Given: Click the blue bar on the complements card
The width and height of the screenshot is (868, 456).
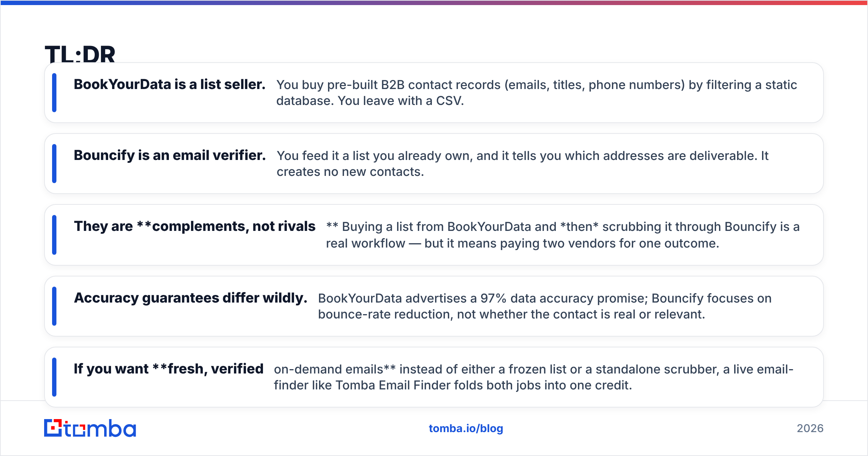Looking at the screenshot, I should (54, 235).
